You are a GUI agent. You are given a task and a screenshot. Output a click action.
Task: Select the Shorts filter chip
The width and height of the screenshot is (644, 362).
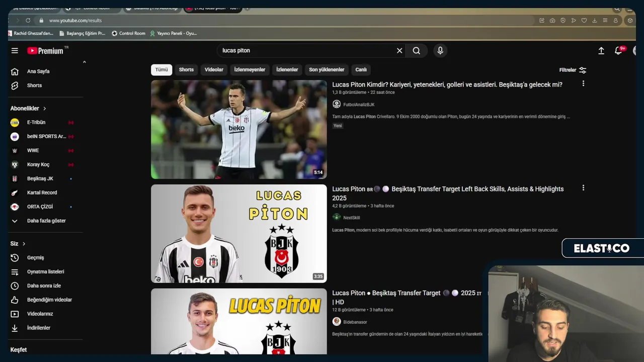click(186, 70)
